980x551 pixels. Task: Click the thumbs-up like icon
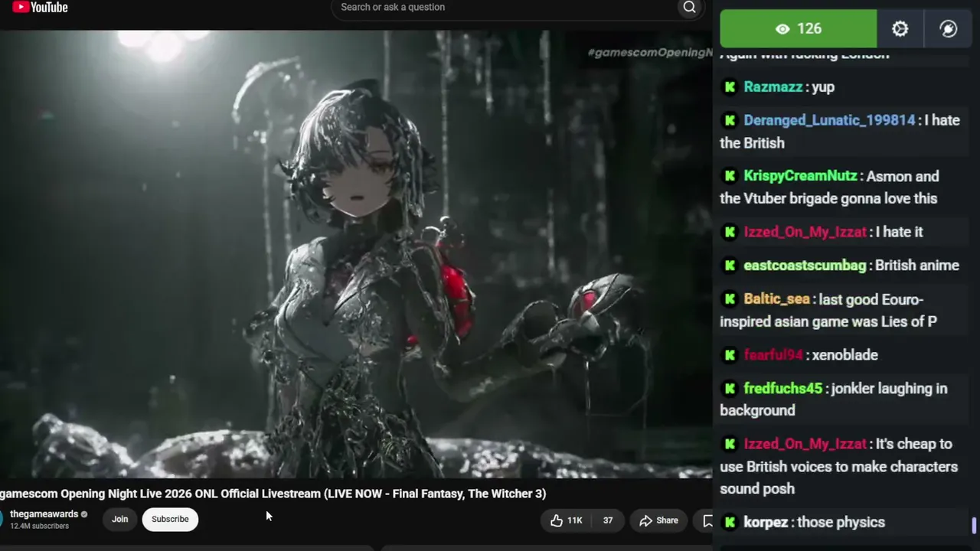(557, 520)
